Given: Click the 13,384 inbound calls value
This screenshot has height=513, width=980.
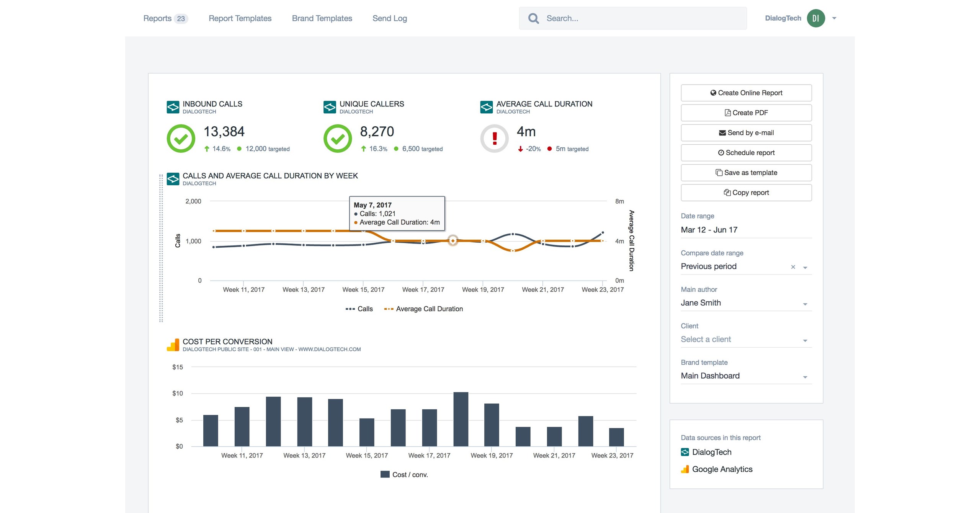Looking at the screenshot, I should (x=224, y=131).
